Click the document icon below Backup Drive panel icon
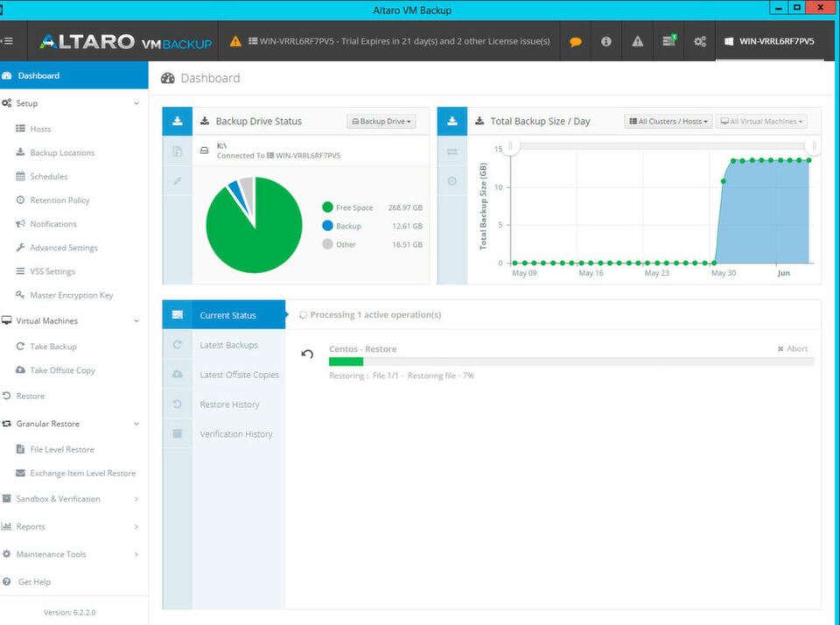The height and width of the screenshot is (625, 840). click(178, 151)
